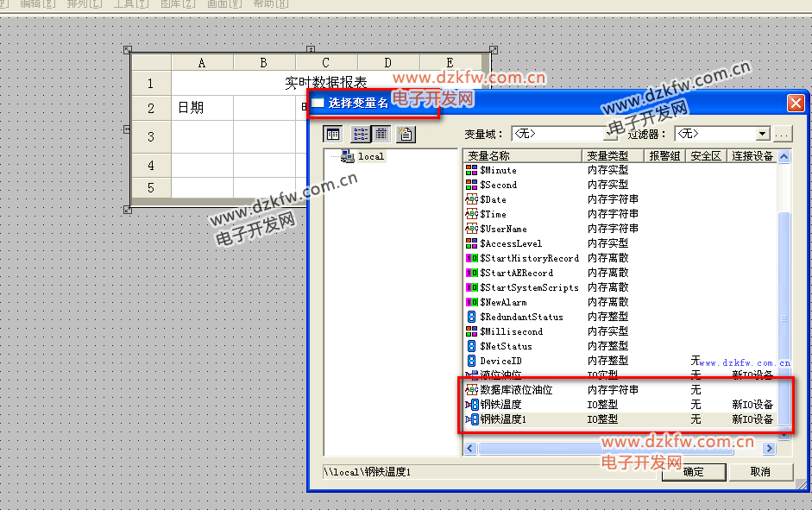Click the vertical scrollbar up arrow
This screenshot has height=510, width=812.
[x=784, y=157]
